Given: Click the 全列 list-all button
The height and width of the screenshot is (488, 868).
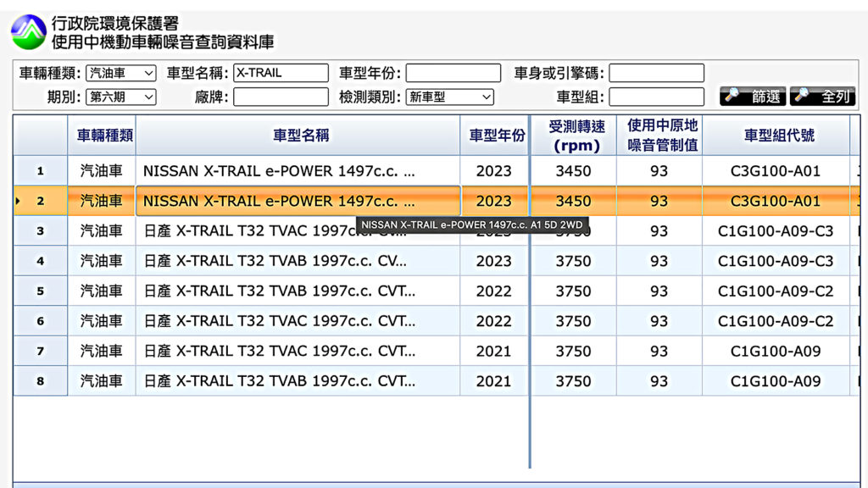Looking at the screenshot, I should coord(822,97).
